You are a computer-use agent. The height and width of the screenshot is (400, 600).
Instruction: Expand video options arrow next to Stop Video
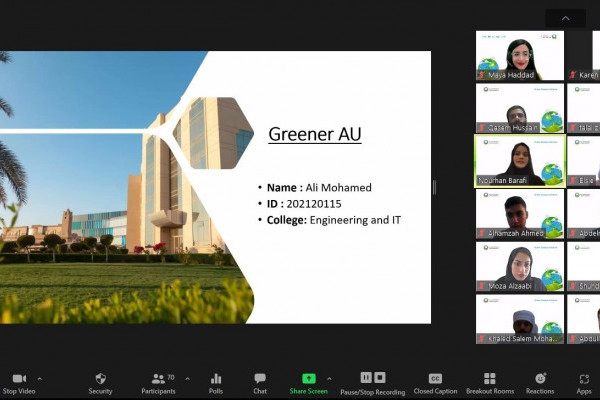[39, 378]
